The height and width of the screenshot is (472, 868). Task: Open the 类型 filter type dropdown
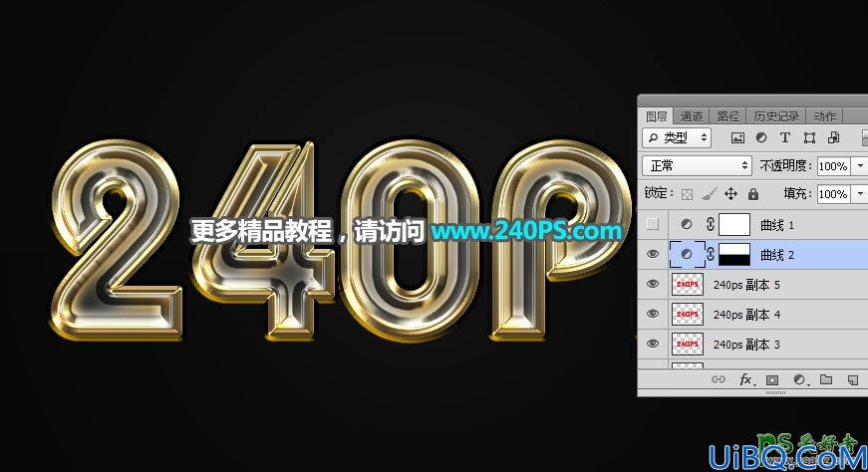coord(677,137)
